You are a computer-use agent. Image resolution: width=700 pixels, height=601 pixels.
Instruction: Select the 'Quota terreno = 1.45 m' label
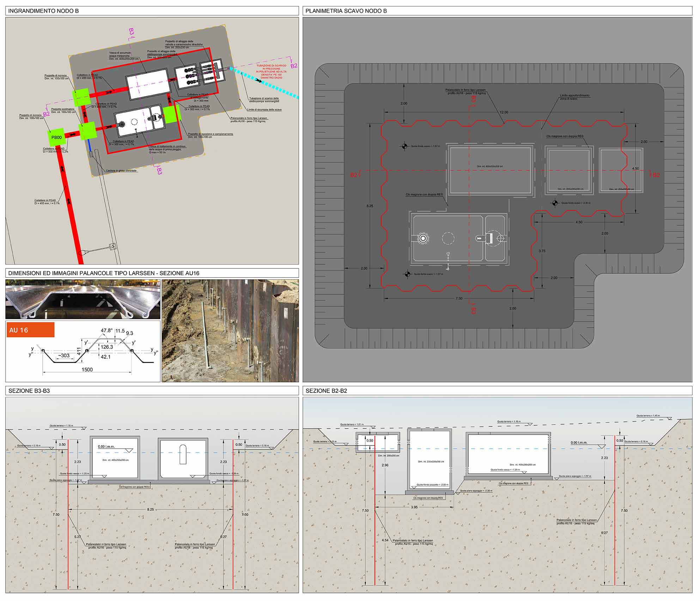[x=648, y=416]
